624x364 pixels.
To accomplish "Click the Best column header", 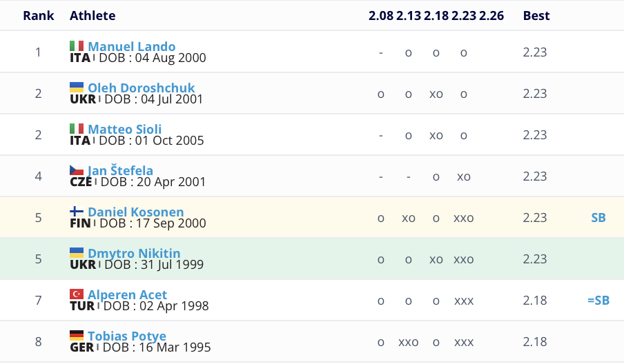I will pyautogui.click(x=536, y=15).
